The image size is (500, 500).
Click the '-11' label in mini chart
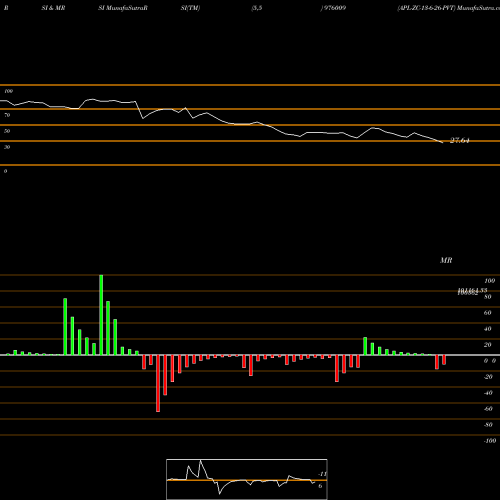[322, 474]
